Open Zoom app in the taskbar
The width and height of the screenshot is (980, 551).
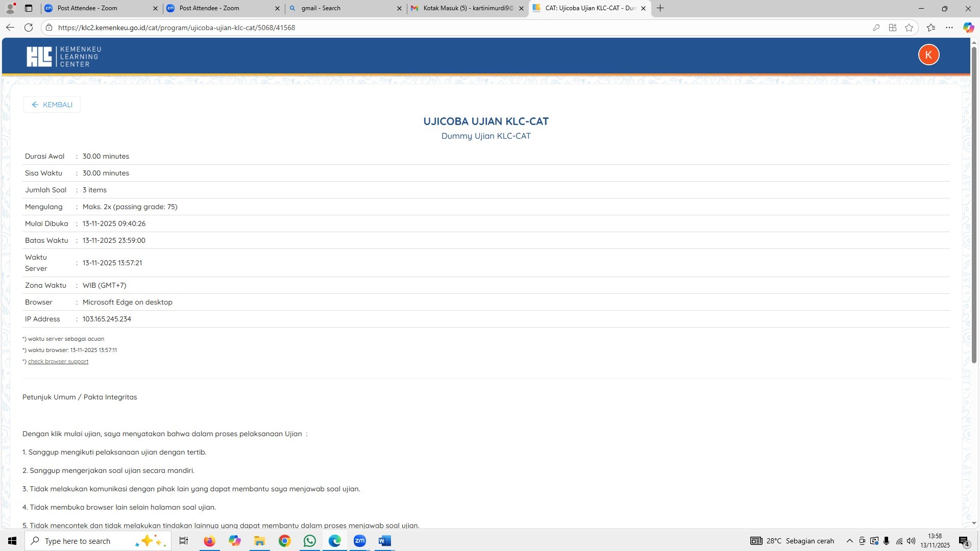point(359,541)
